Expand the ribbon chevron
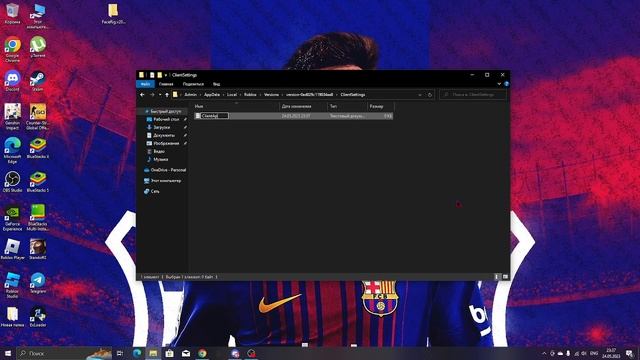Viewport: 640px width, 360px height. click(499, 84)
